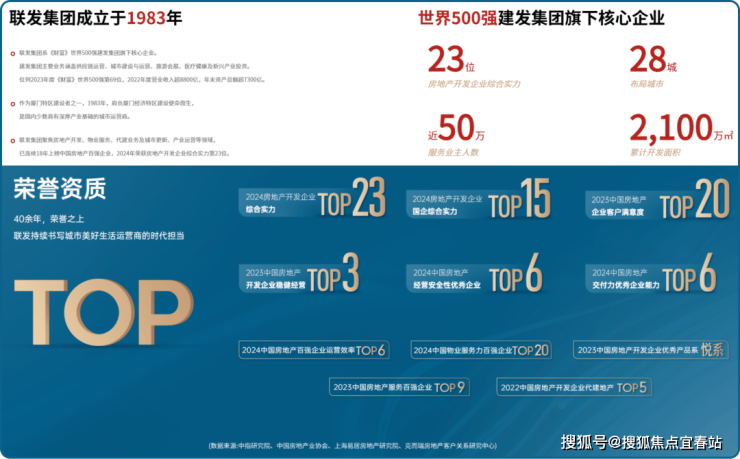
Task: Click the 荣誉资质 section heading
Action: [59, 189]
